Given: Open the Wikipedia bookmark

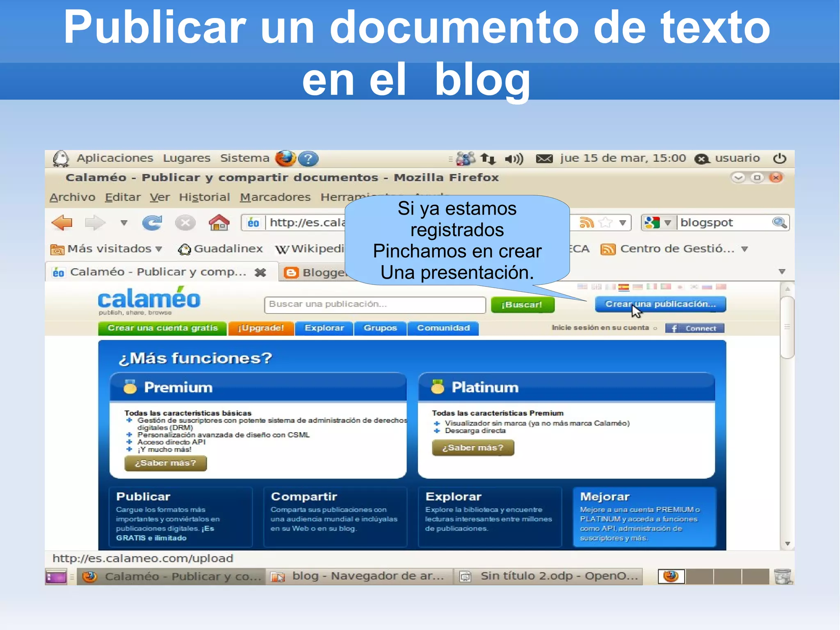Looking at the screenshot, I should point(310,249).
